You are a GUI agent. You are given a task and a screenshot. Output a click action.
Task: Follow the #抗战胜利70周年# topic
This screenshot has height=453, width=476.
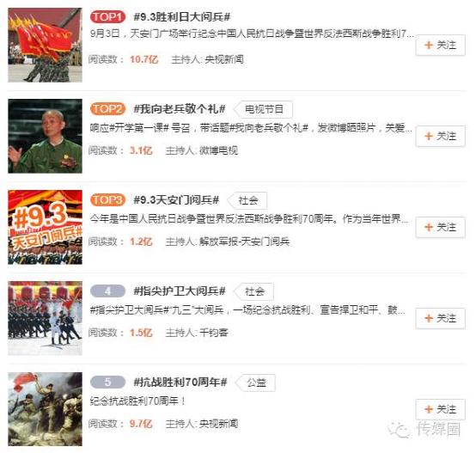[x=440, y=409]
